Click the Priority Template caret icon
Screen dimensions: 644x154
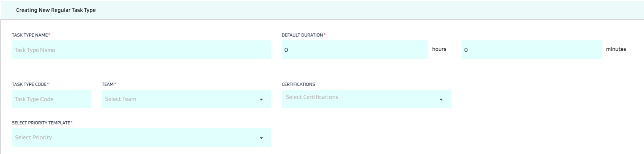pos(261,138)
